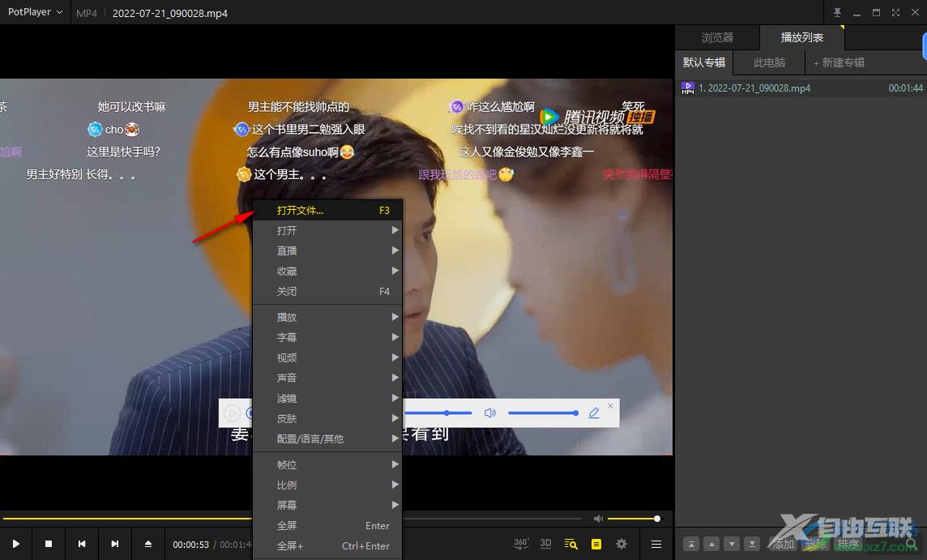This screenshot has width=927, height=560.
Task: Select the 此电脑 tab
Action: click(769, 62)
